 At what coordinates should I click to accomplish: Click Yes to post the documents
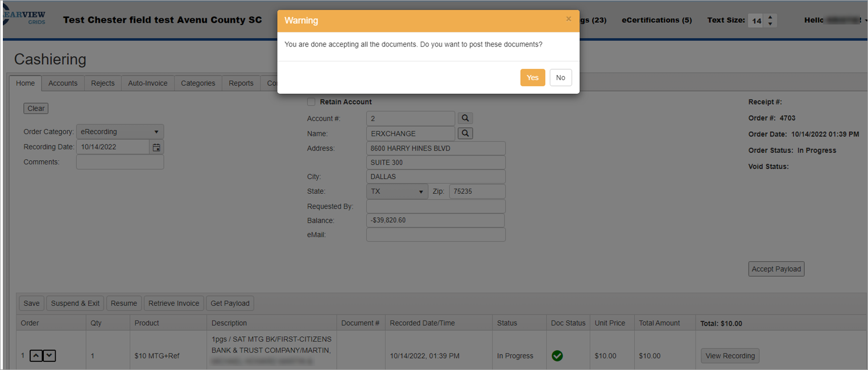(532, 78)
